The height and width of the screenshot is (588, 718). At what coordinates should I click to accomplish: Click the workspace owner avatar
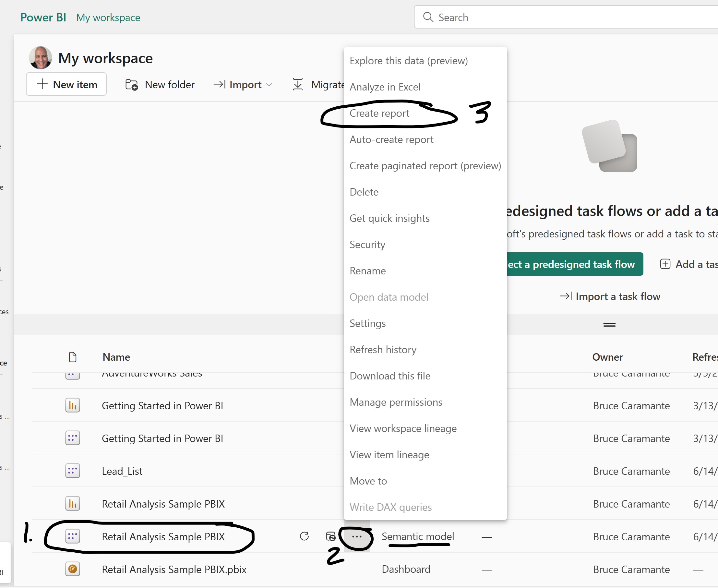pos(41,58)
